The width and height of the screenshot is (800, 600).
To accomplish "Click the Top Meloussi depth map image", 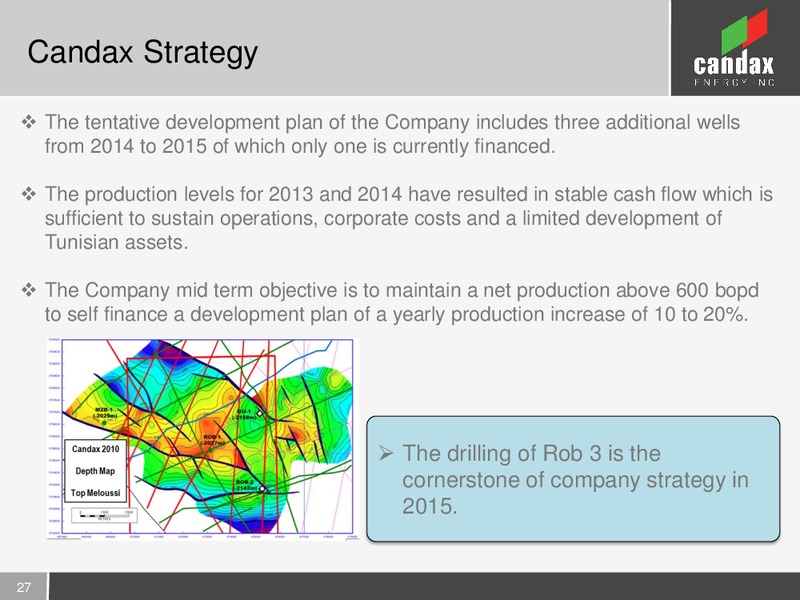I will click(x=203, y=438).
